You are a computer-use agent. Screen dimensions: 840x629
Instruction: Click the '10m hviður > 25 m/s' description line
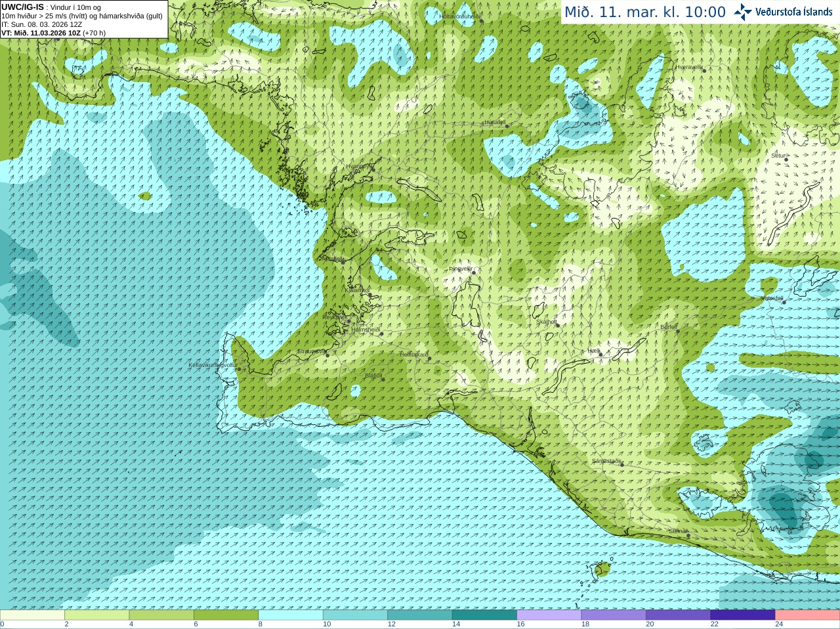coord(82,16)
